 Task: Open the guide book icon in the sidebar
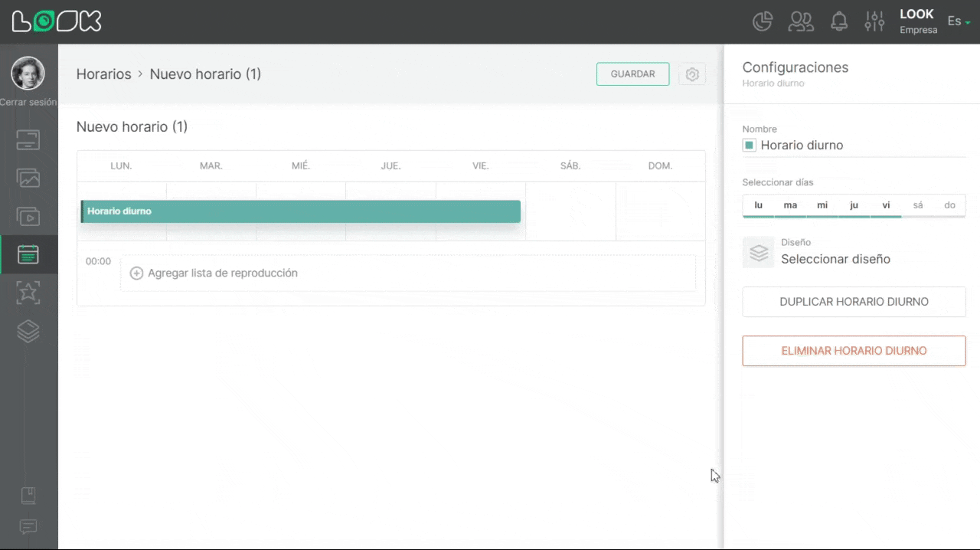[x=28, y=496]
